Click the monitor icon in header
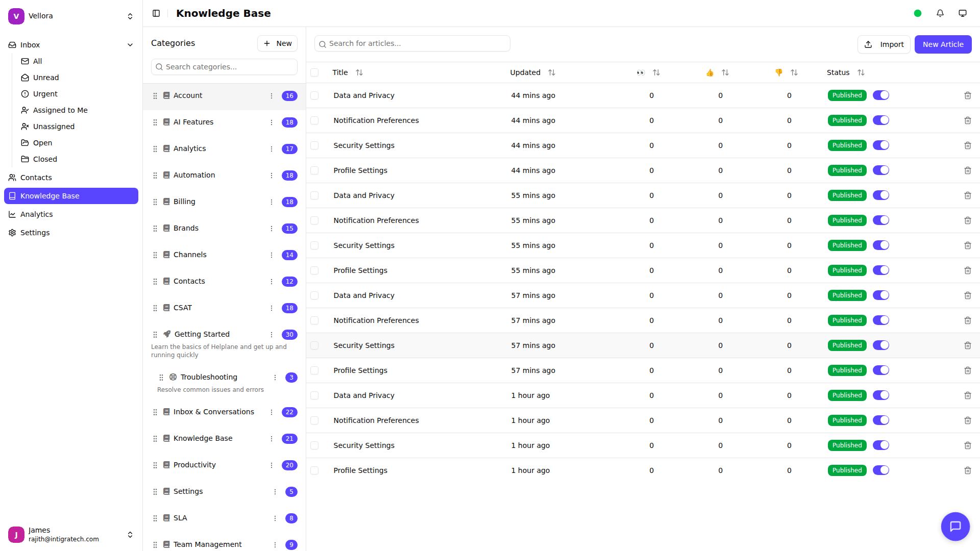Viewport: 980px width, 551px height. click(963, 13)
